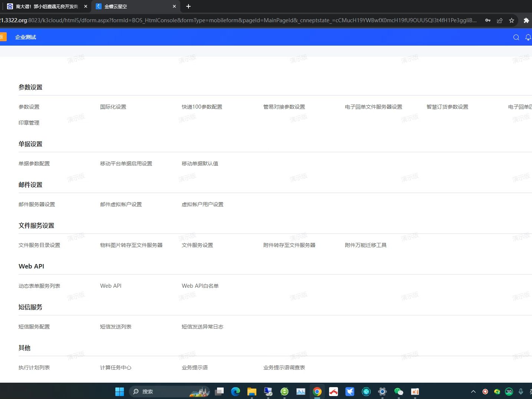
Task: Open the 业务提示语 link
Action: tap(195, 367)
